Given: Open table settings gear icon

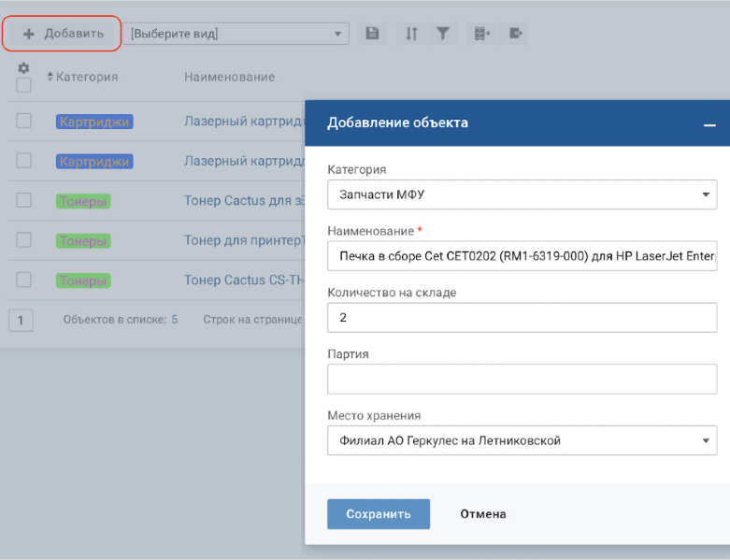Looking at the screenshot, I should 24,68.
